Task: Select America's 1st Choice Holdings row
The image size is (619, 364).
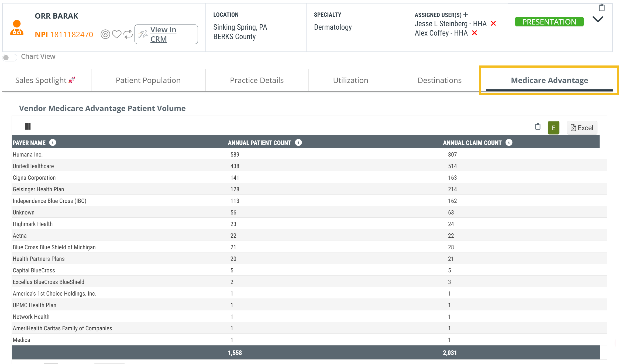Action: point(309,293)
